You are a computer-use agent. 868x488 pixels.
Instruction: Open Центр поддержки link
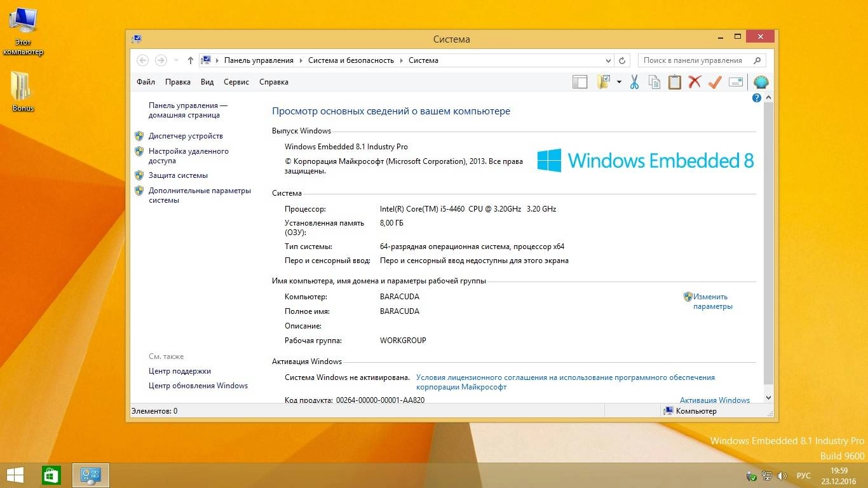[x=180, y=371]
